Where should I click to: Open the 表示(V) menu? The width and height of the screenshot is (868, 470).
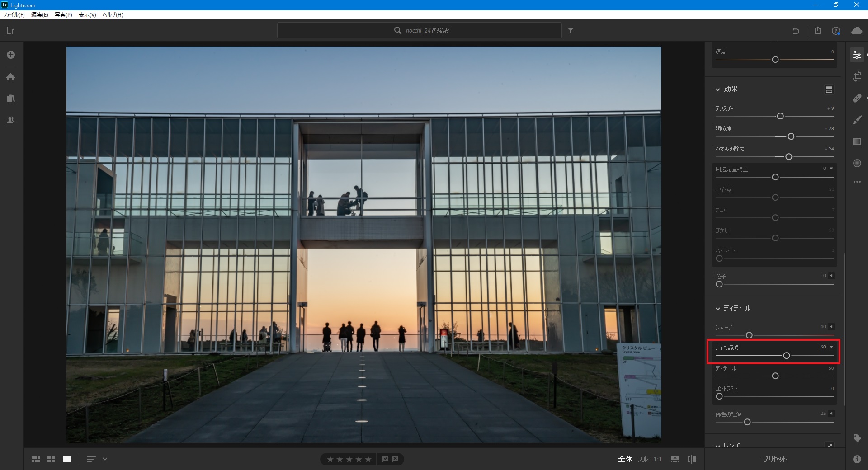pos(87,14)
